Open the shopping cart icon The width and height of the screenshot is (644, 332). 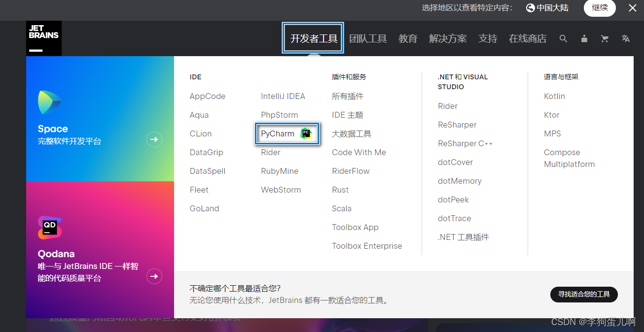pyautogui.click(x=605, y=38)
